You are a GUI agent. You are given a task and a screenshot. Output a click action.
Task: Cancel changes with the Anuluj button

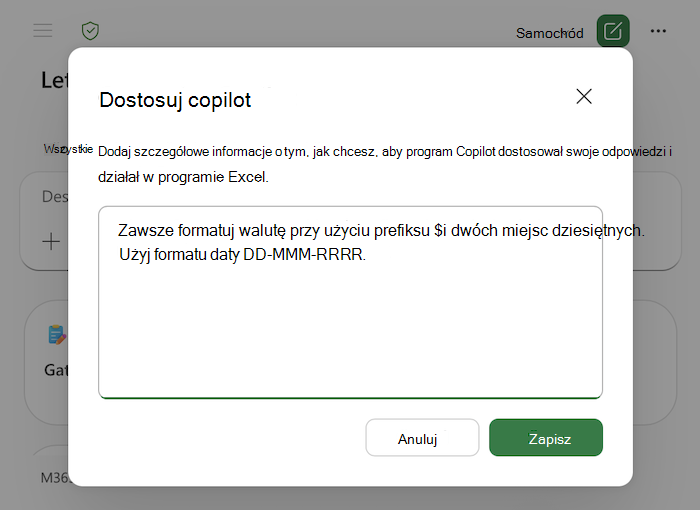[x=422, y=438]
